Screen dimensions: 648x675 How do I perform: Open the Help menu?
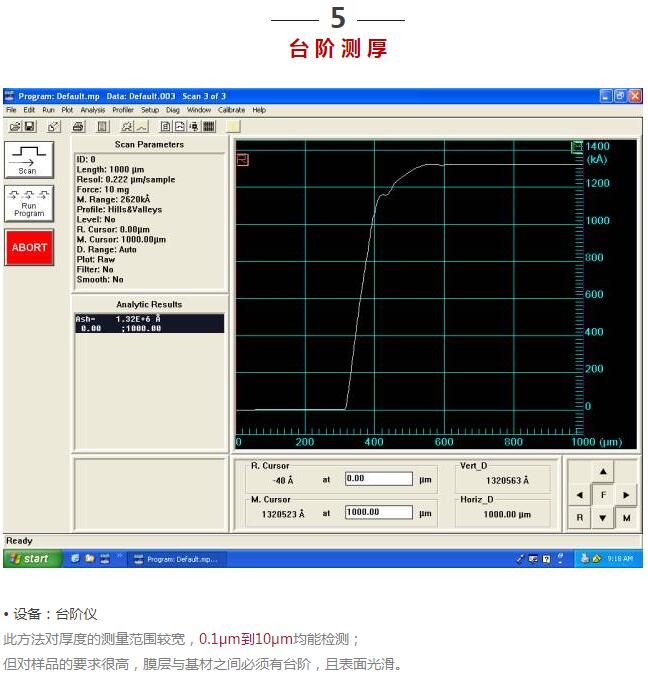click(259, 110)
